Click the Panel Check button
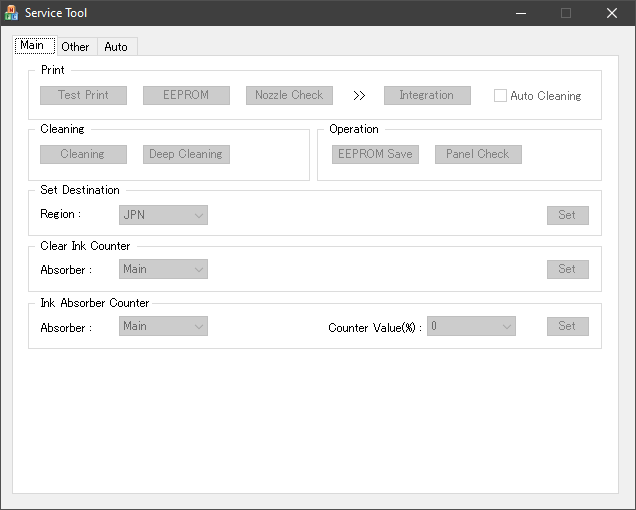The height and width of the screenshot is (510, 636). 478,154
